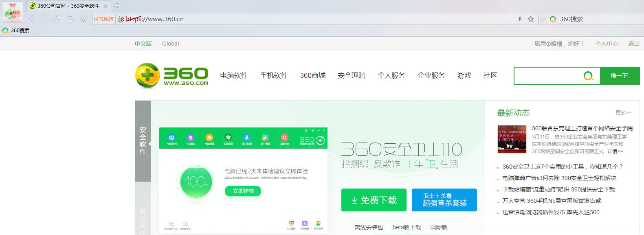Open the 游戏 menu
Viewport: 644px width, 235px height.
[x=464, y=75]
